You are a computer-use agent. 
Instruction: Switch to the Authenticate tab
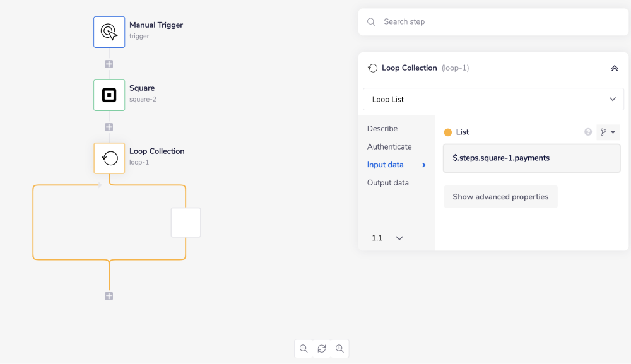(x=389, y=146)
